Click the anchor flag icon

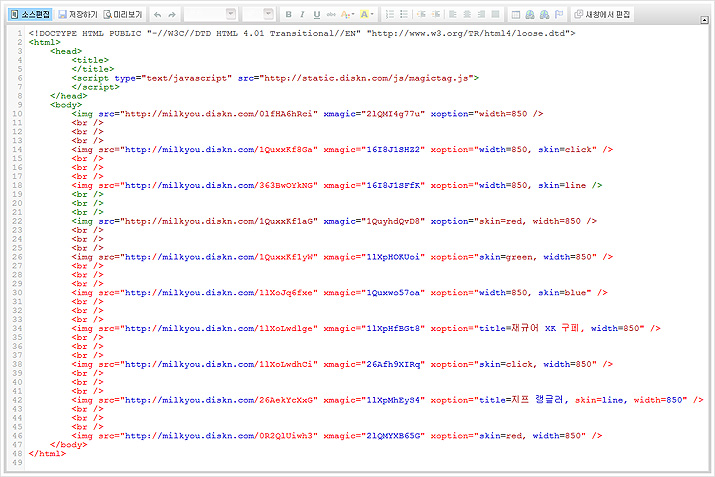click(x=559, y=15)
